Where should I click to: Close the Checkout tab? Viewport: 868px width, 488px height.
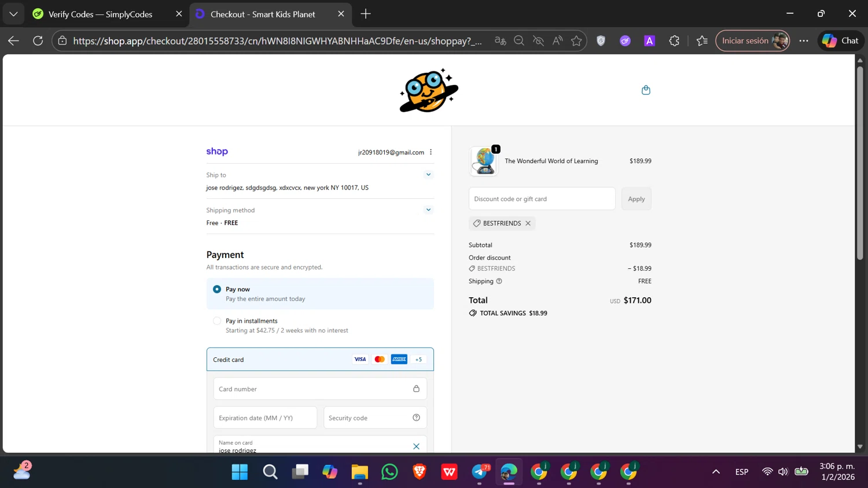341,14
